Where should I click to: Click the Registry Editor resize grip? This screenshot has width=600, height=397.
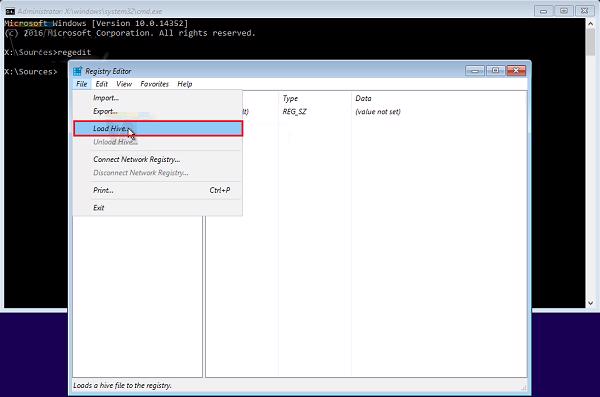pos(523,387)
